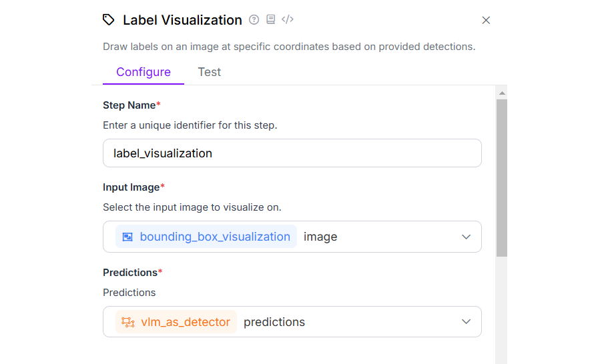
Task: Click the image icon in bounding_box_visualization chip
Action: pyautogui.click(x=127, y=237)
